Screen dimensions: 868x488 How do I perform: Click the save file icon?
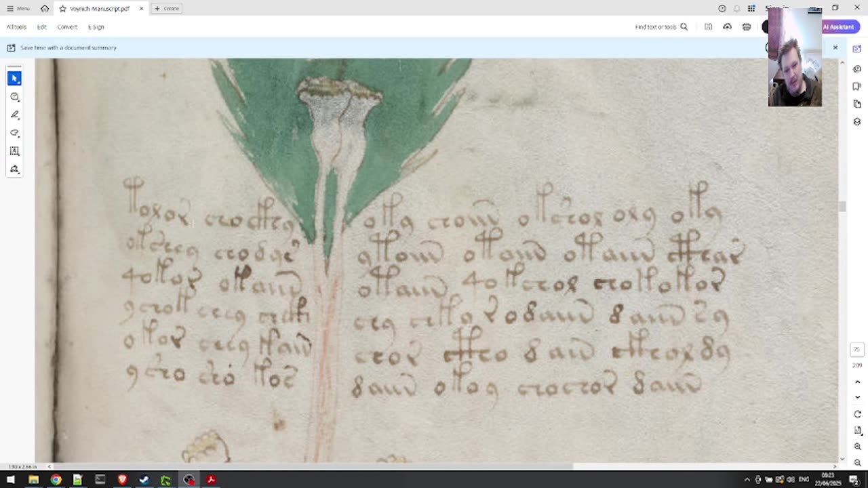click(708, 27)
